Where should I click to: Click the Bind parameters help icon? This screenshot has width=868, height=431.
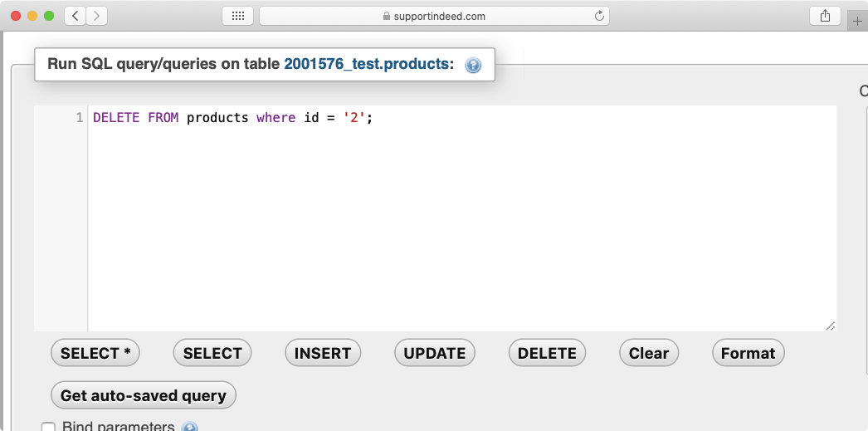coord(189,428)
